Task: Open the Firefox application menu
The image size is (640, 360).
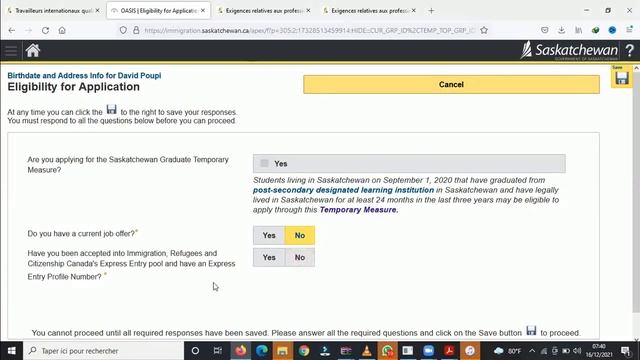Action: (629, 30)
